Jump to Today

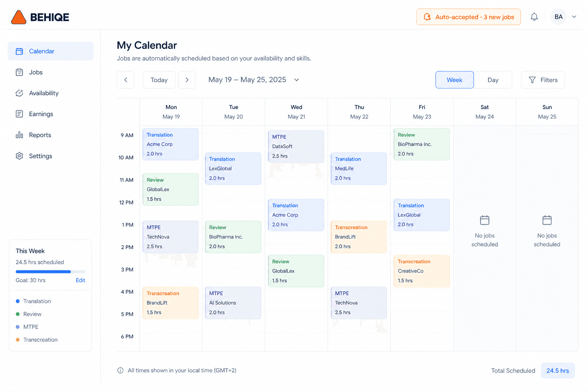coord(159,80)
